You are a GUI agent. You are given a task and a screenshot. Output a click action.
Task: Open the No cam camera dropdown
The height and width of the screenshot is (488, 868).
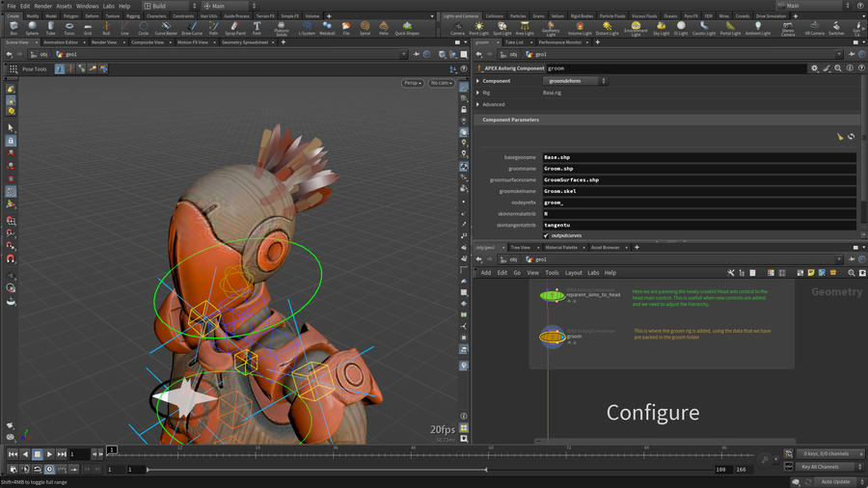pos(441,83)
